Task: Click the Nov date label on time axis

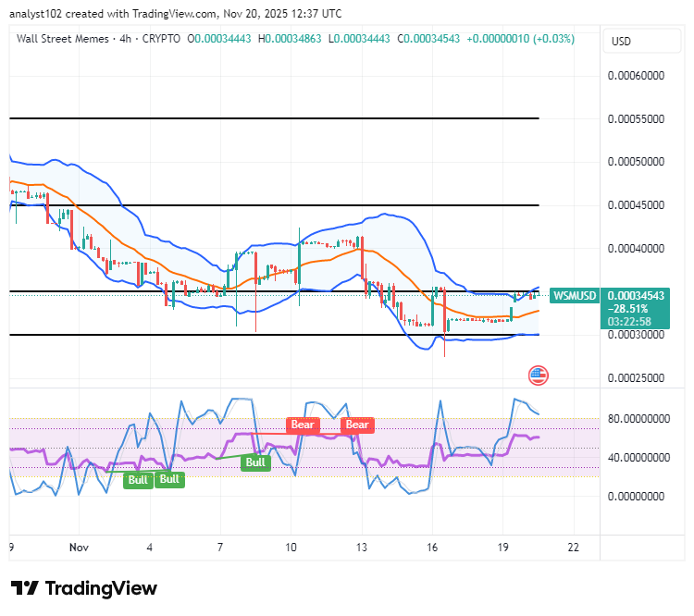Action: [x=79, y=548]
